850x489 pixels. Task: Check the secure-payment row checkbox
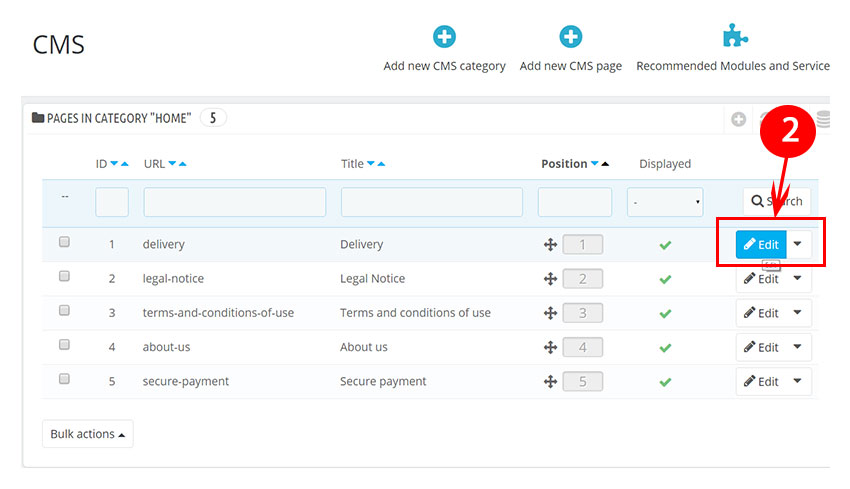64,380
